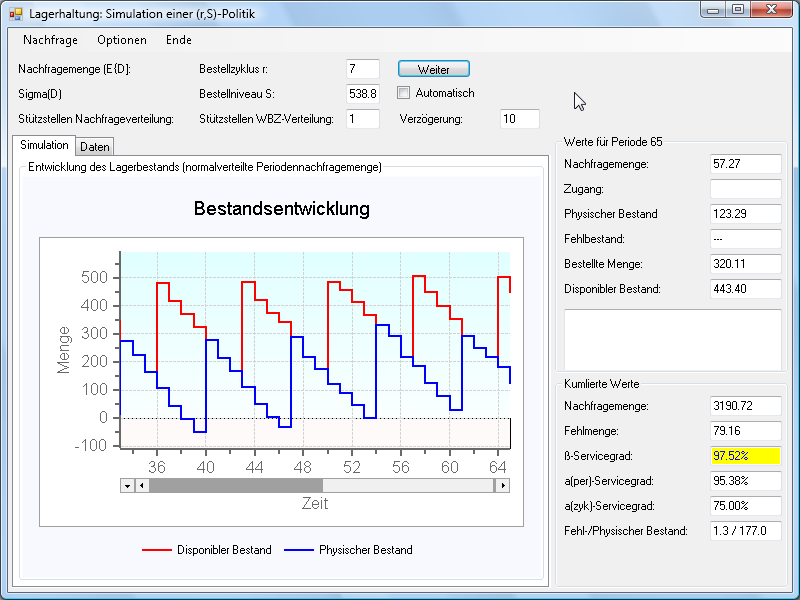The image size is (800, 600).
Task: Open the Optionen menu
Action: pyautogui.click(x=122, y=40)
